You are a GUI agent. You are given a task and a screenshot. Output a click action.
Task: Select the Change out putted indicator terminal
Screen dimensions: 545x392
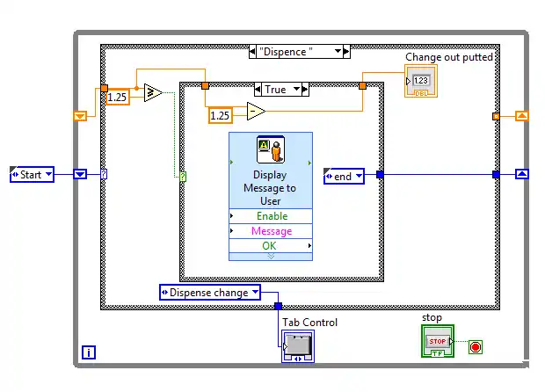click(421, 81)
